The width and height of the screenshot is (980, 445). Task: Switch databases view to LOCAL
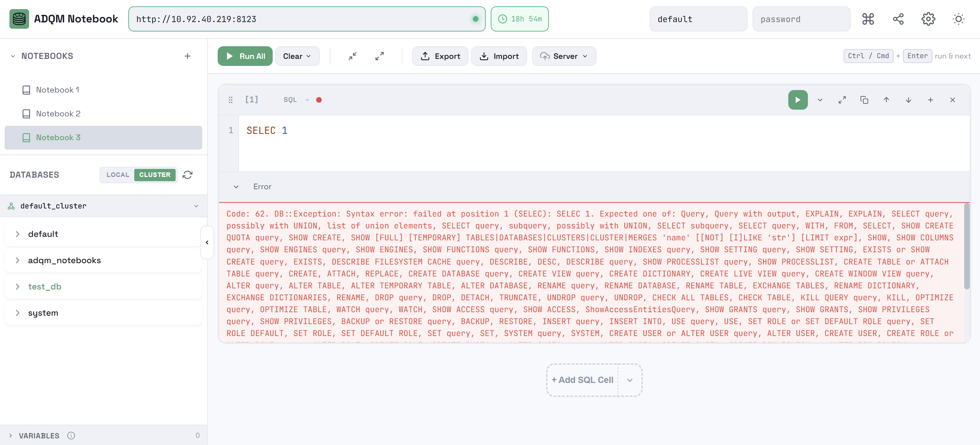[x=117, y=174]
